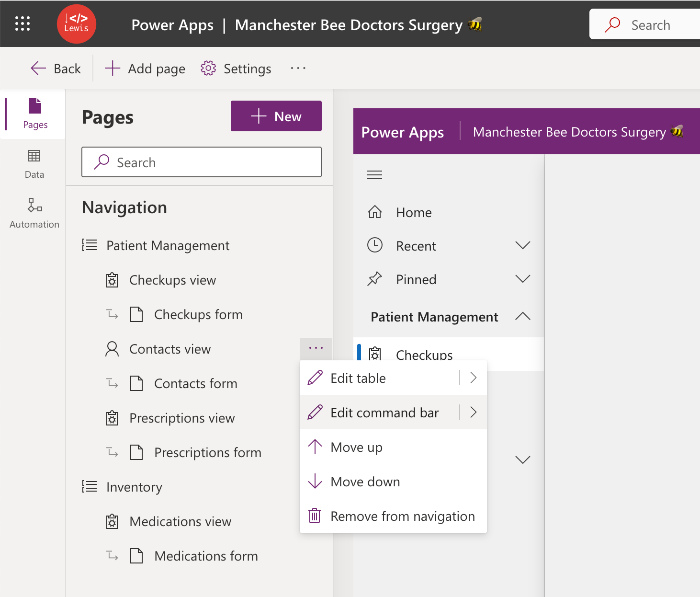The height and width of the screenshot is (597, 700).
Task: Click the Medications view clipboard icon
Action: [112, 521]
